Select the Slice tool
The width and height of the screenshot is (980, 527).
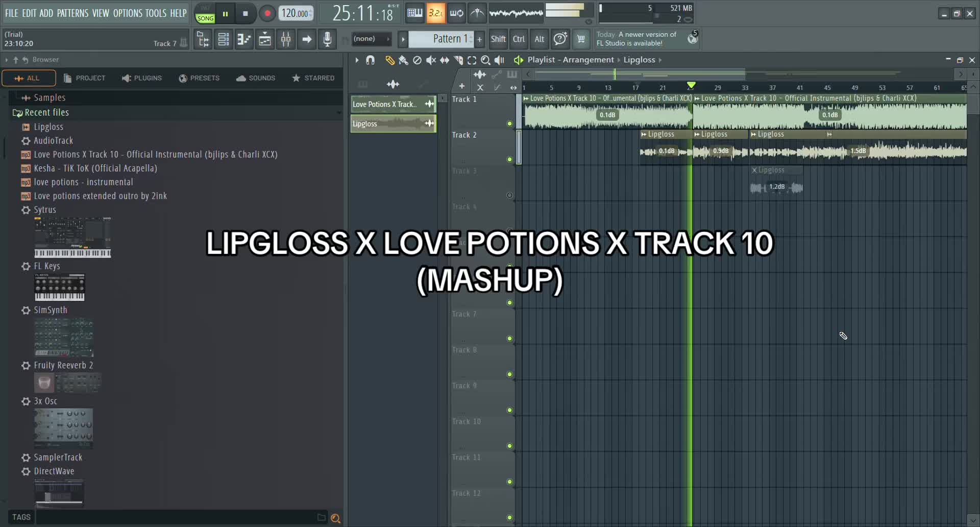click(x=458, y=60)
